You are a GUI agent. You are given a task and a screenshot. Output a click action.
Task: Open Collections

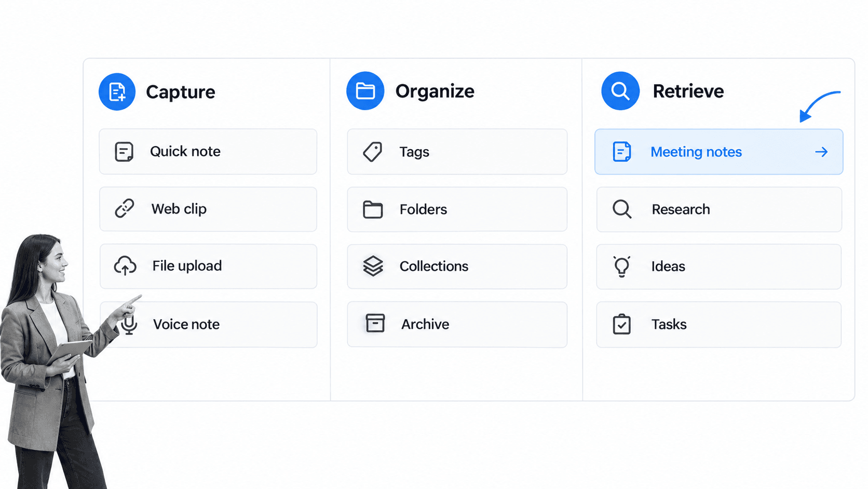[x=457, y=267]
